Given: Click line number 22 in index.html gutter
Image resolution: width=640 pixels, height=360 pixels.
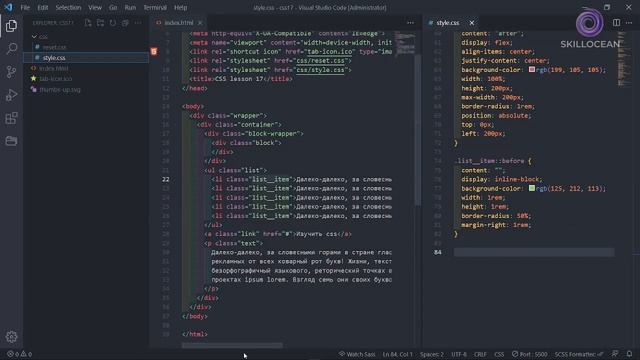Looking at the screenshot, I should tap(166, 179).
